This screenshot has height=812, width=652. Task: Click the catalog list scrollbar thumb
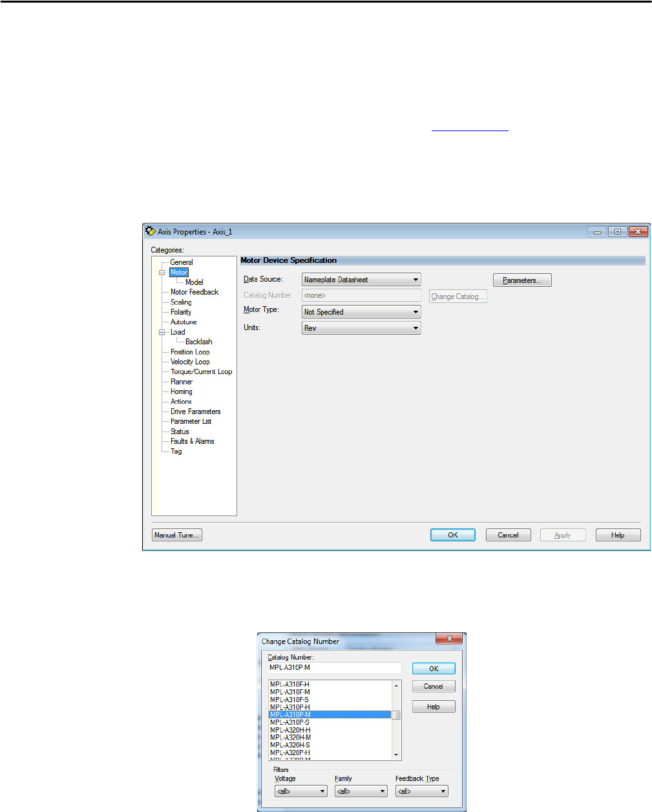tap(396, 715)
